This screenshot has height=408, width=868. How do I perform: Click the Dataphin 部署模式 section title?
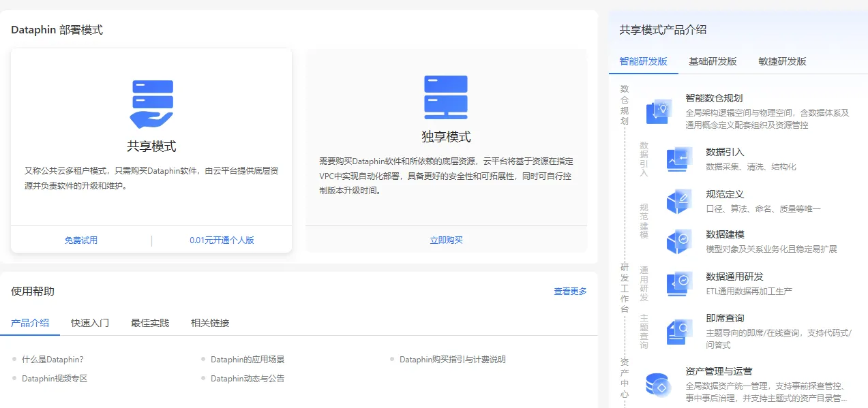tap(57, 30)
